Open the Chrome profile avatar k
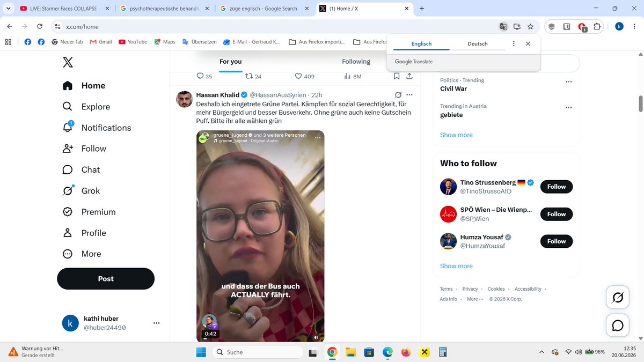Viewport: 644px width, 362px height. coord(619,26)
